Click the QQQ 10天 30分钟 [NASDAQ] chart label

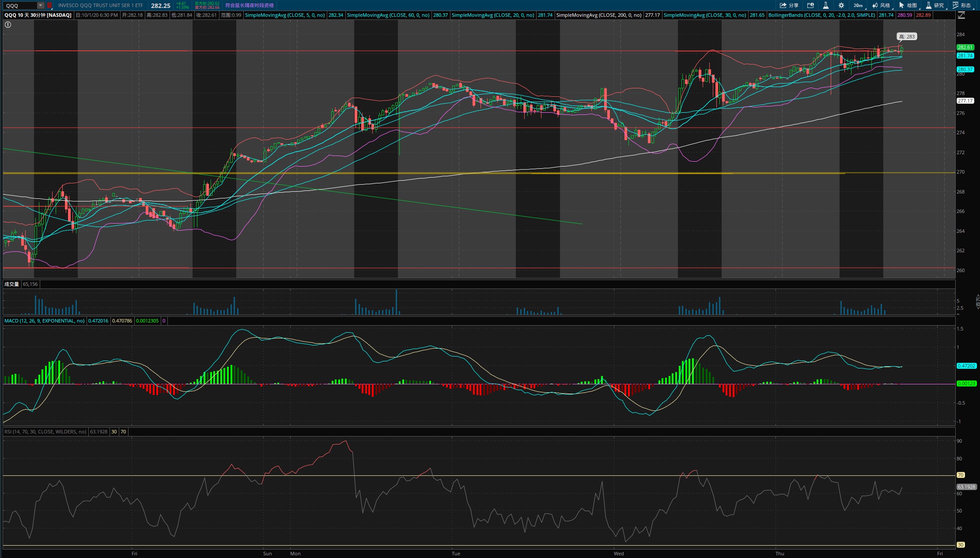[x=38, y=15]
